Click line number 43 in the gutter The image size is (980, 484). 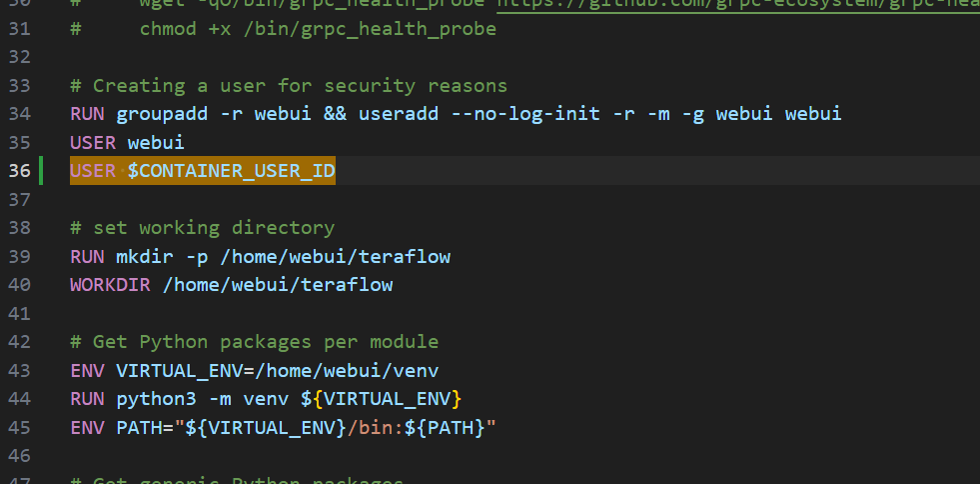pyautogui.click(x=20, y=371)
